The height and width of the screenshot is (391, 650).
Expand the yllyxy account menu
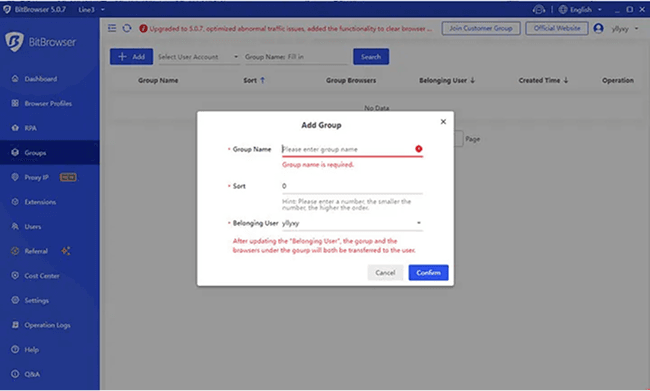(625, 29)
